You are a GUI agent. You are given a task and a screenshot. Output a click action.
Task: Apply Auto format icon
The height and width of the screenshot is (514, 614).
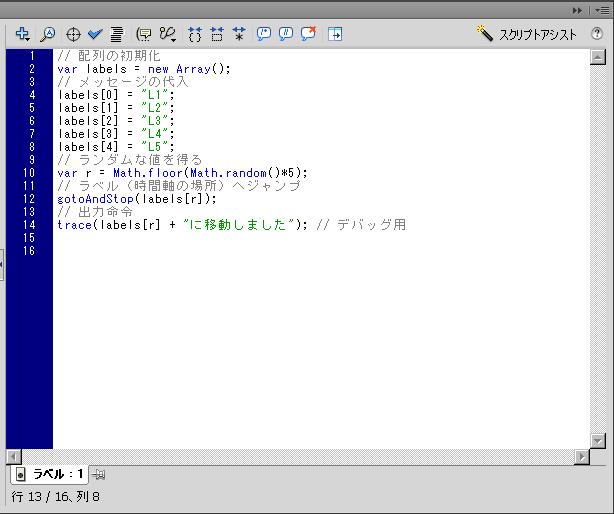[117, 34]
